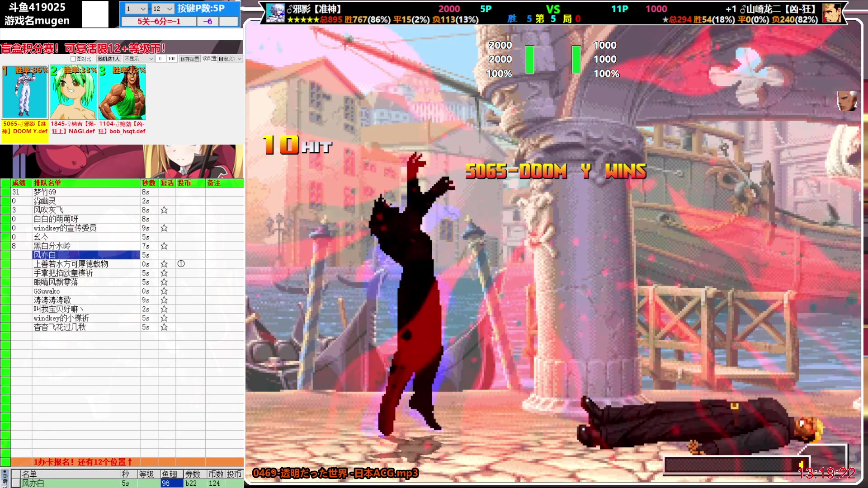Viewport: 868px width, 488px height.
Task: Select character card 3 bob_hsqt thumbnail
Action: coord(122,93)
